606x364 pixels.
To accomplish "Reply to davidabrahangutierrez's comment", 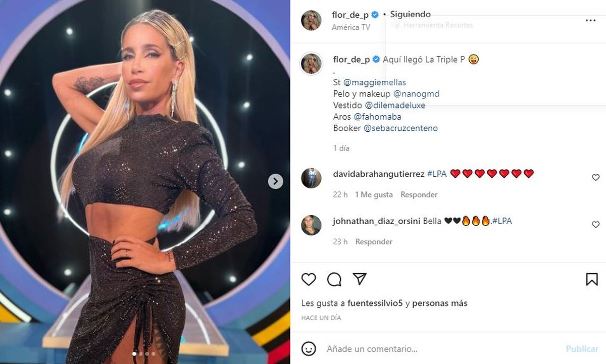I will tap(419, 194).
